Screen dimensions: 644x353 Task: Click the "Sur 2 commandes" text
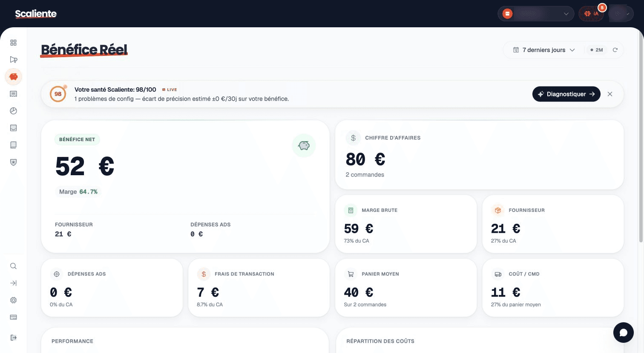[x=365, y=305]
